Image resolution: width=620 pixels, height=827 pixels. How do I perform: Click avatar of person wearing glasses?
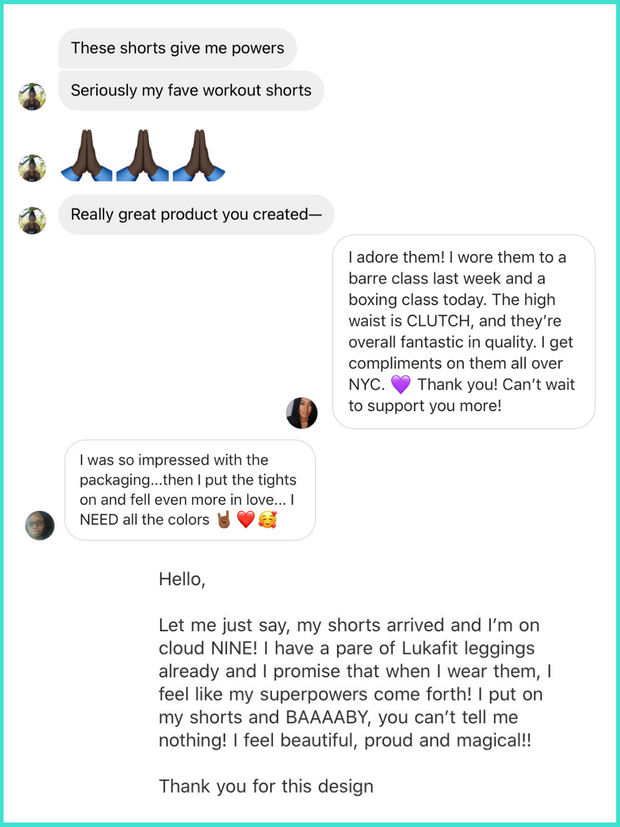click(x=40, y=525)
